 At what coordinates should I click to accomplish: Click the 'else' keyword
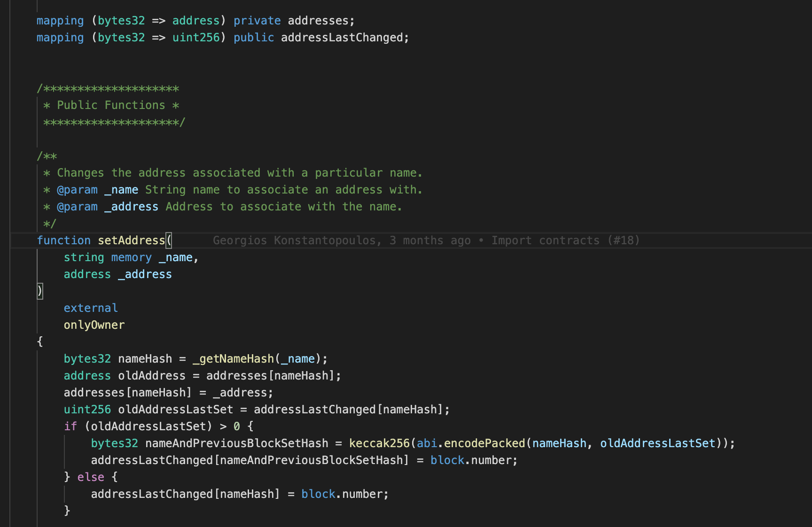(x=91, y=477)
